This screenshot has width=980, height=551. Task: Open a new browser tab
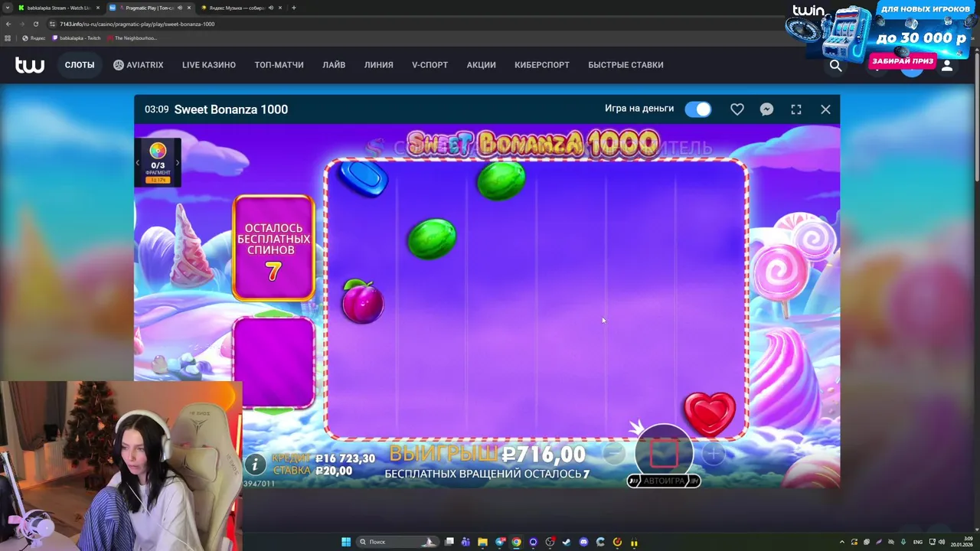[293, 8]
